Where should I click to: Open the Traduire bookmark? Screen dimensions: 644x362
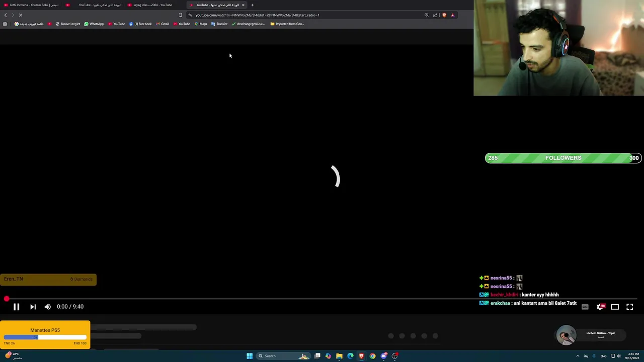[x=219, y=24]
